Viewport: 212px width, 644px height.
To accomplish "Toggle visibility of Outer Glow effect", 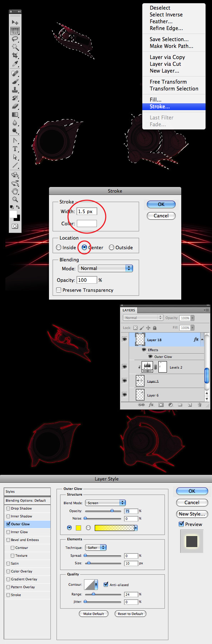I will pos(151,357).
